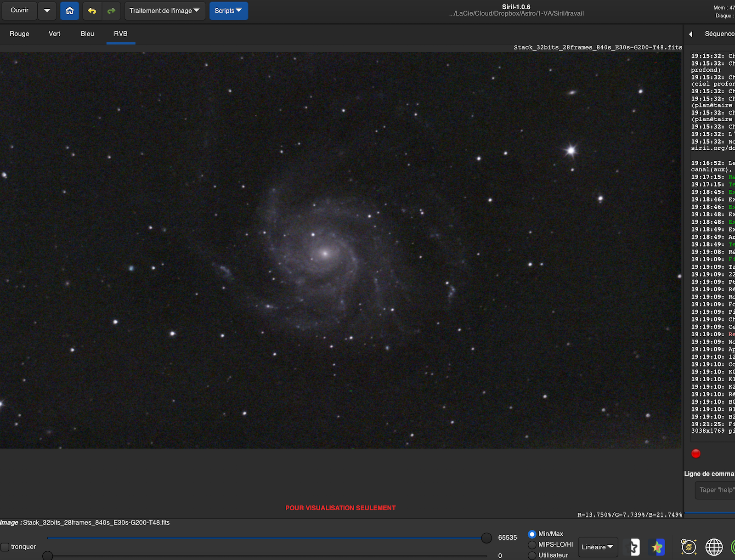Enable the tronquer checkbox
The width and height of the screenshot is (735, 560).
(5, 547)
